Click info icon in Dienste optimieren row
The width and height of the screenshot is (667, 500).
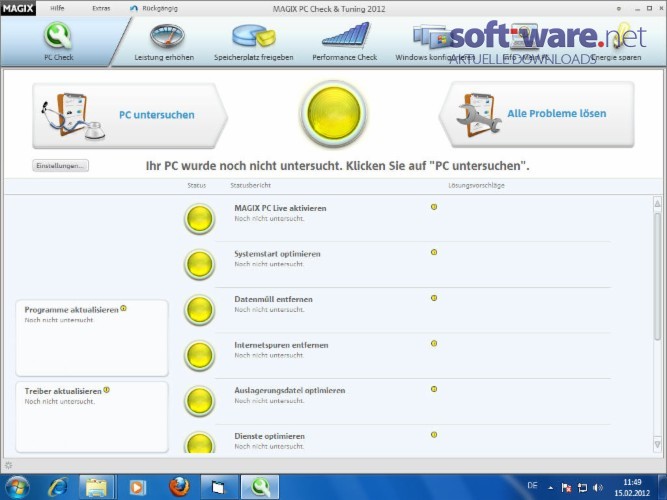pos(434,434)
